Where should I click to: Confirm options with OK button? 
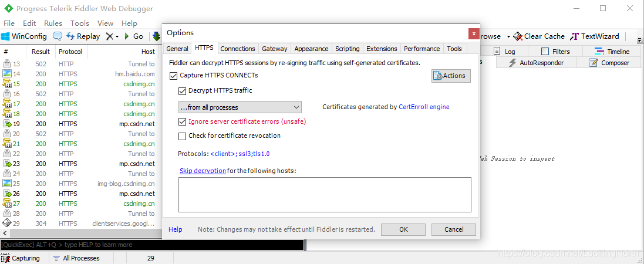(x=403, y=229)
